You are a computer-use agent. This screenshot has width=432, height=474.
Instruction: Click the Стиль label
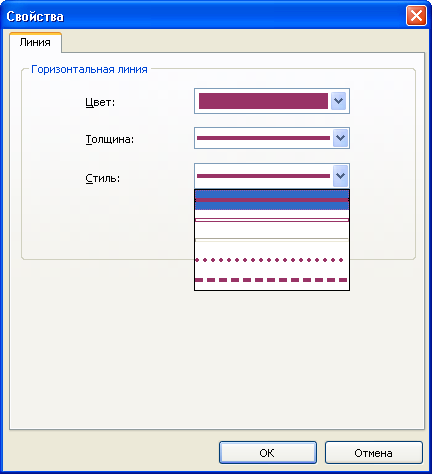pos(103,178)
